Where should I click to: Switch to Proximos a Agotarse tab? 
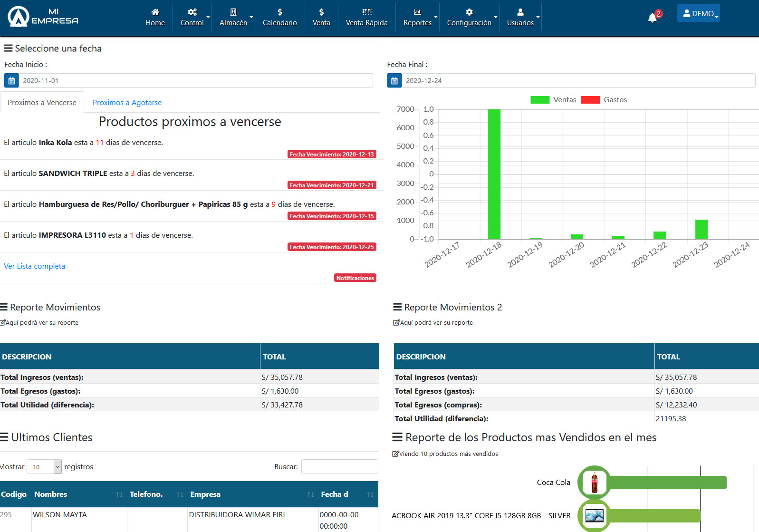(x=127, y=103)
